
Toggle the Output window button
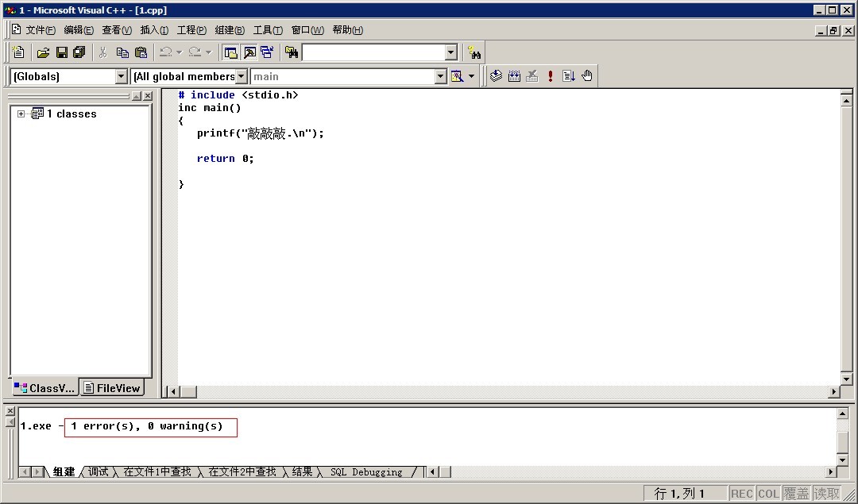[249, 52]
